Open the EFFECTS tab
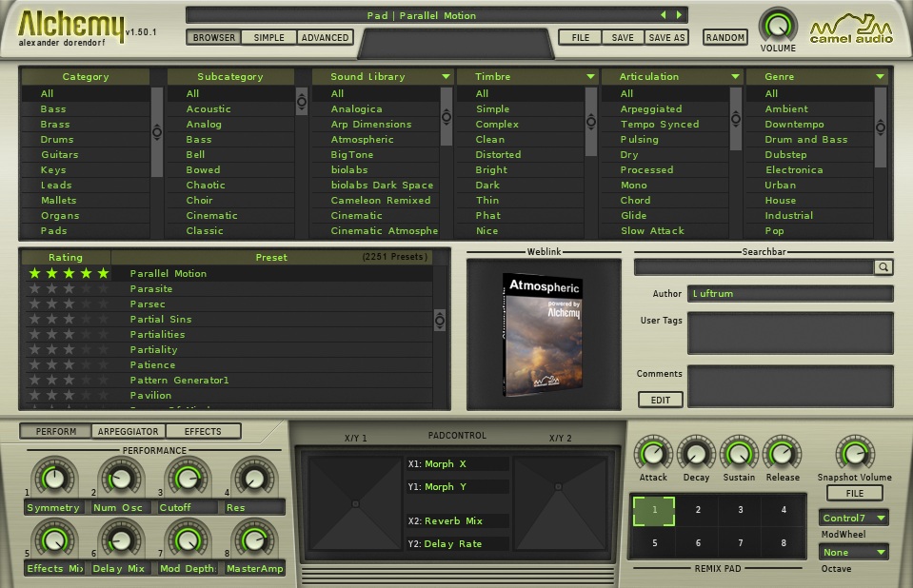 [203, 431]
